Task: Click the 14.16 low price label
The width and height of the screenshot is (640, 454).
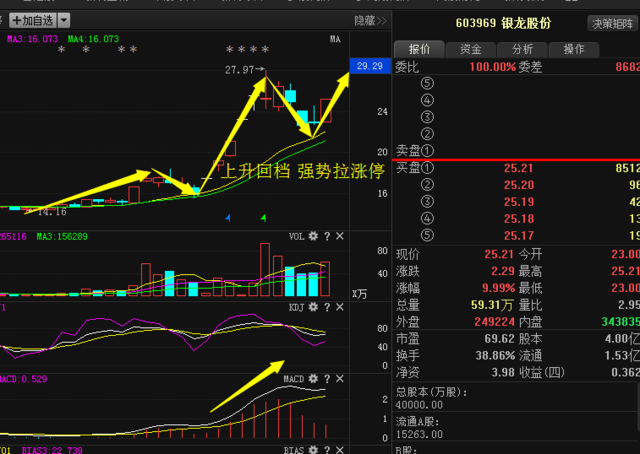Action: (x=52, y=212)
